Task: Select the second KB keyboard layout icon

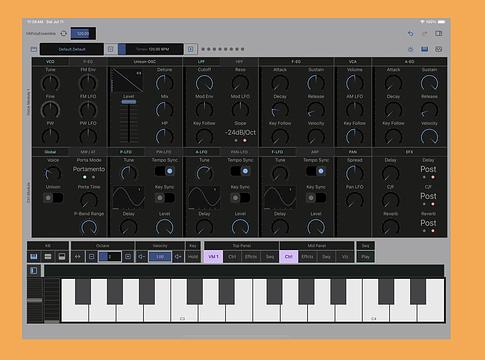Action: [48, 257]
